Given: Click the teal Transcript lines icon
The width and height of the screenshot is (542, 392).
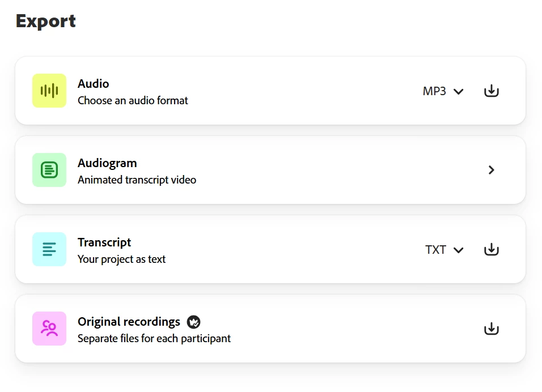Looking at the screenshot, I should pyautogui.click(x=49, y=249).
